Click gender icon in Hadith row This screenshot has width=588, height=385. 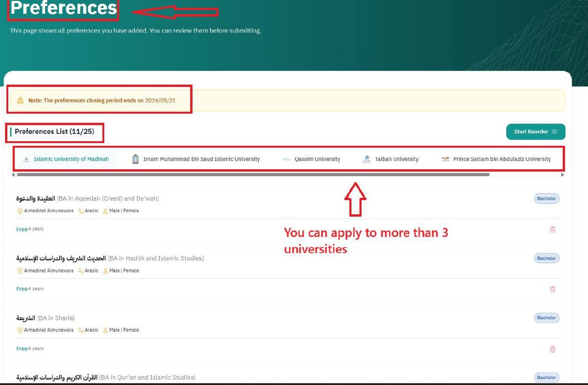tap(105, 271)
